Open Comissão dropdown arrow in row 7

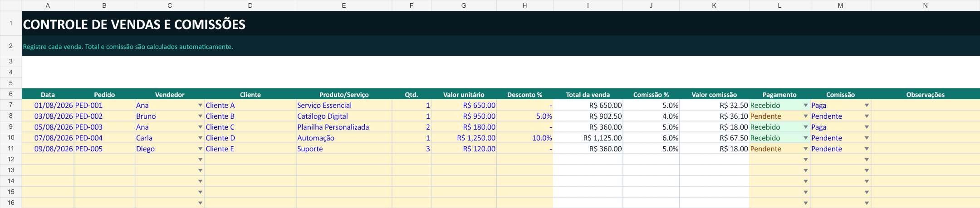(866, 105)
